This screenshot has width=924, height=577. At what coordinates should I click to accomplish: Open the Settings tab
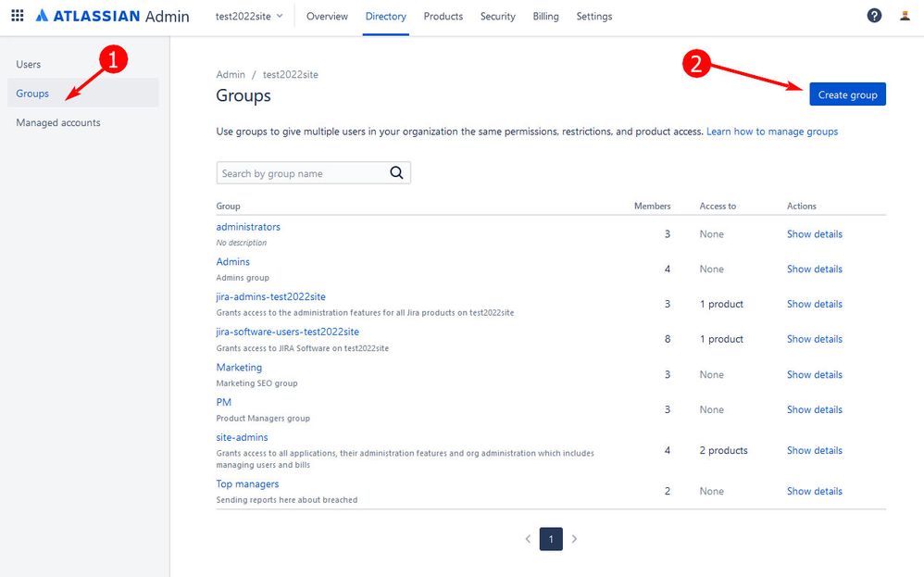(594, 17)
